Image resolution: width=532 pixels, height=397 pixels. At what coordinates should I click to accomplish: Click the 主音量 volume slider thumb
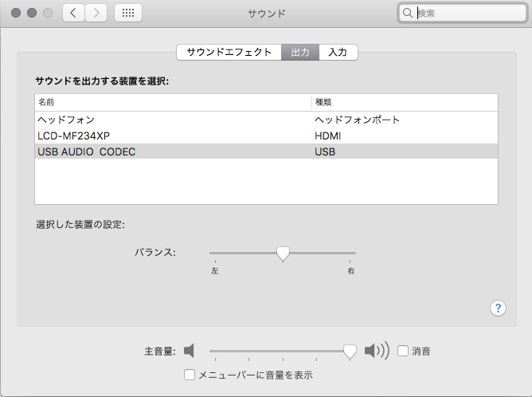coord(350,352)
